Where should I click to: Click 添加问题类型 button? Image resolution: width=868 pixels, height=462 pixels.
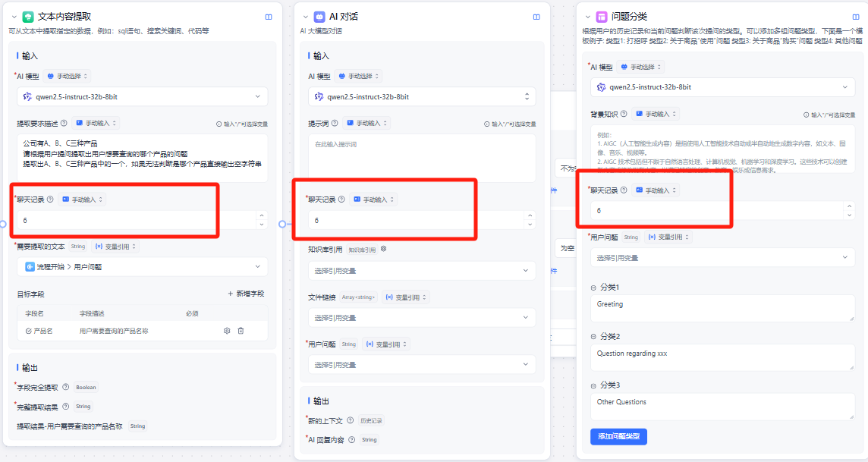tap(618, 436)
